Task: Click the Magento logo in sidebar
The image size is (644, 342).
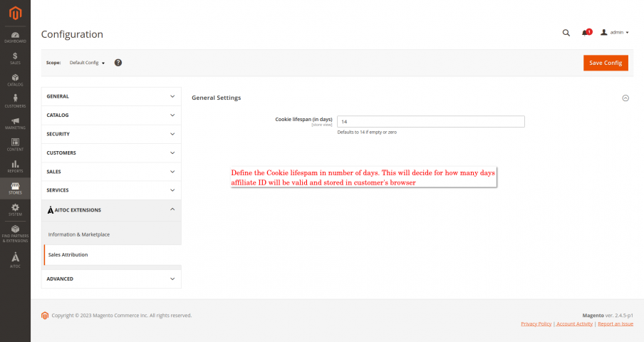Action: 15,13
